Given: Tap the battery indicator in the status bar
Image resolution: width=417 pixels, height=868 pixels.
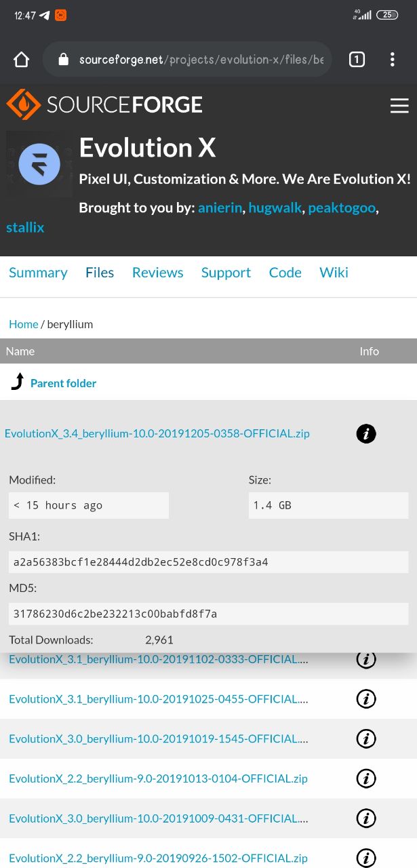Looking at the screenshot, I should coord(387,15).
